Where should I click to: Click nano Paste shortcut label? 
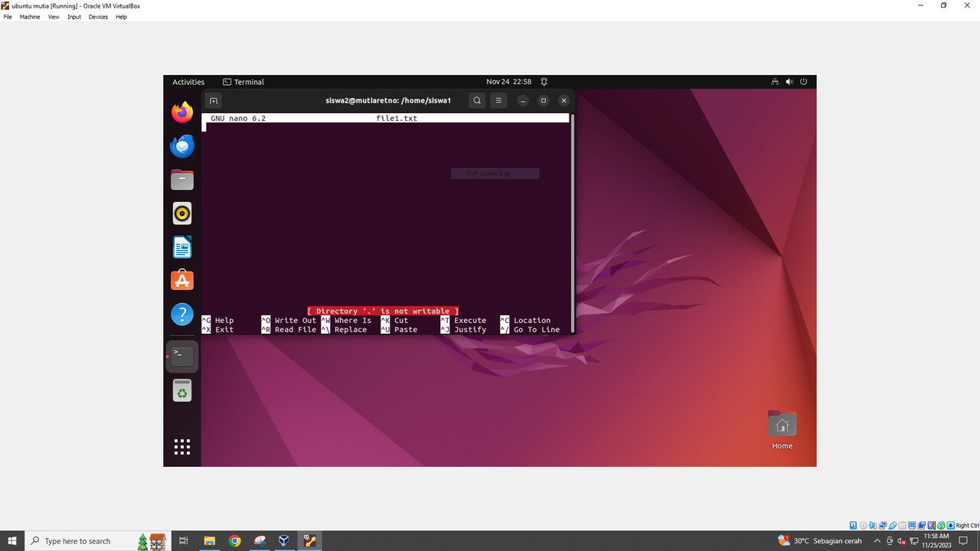click(x=406, y=330)
